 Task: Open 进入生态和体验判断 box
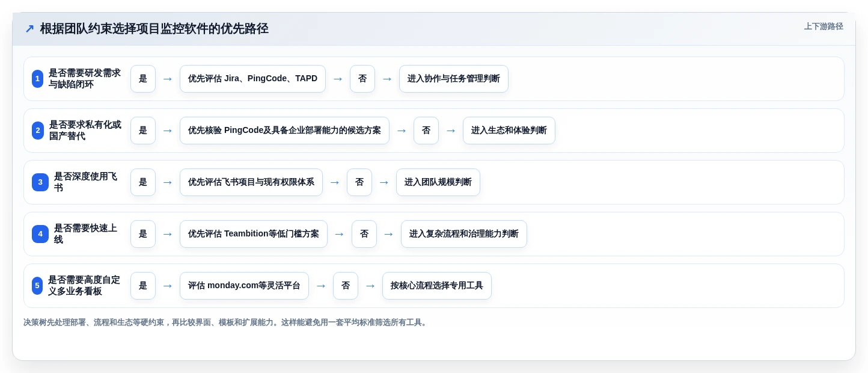509,131
